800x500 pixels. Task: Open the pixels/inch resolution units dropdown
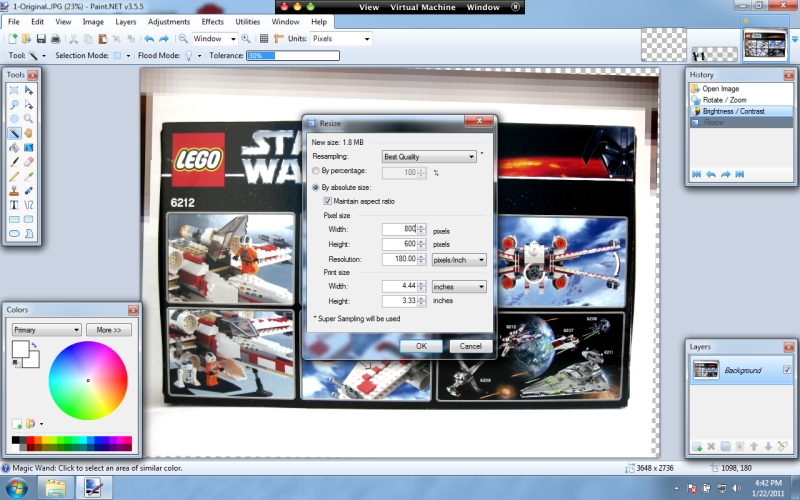[459, 260]
